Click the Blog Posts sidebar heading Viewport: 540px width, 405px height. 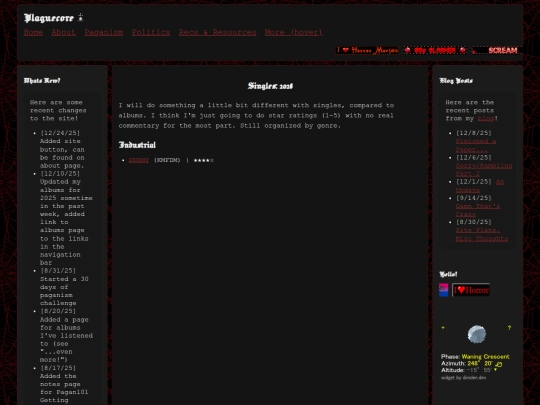(x=456, y=81)
